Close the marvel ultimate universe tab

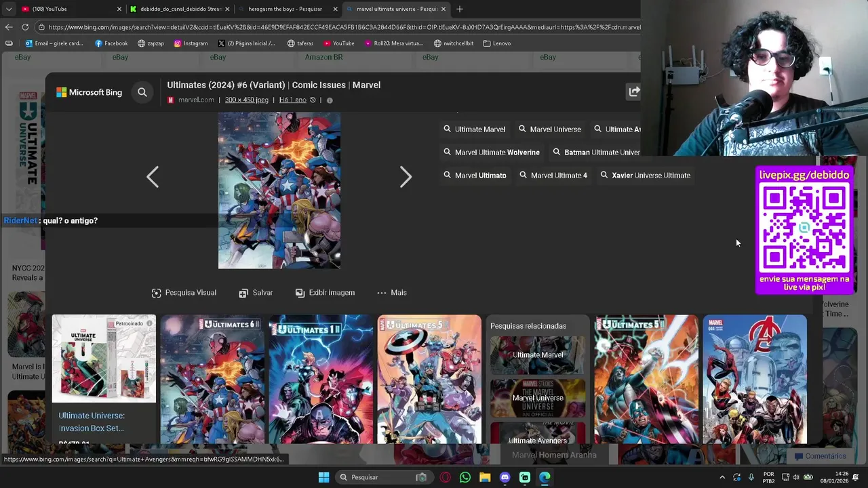click(x=443, y=9)
